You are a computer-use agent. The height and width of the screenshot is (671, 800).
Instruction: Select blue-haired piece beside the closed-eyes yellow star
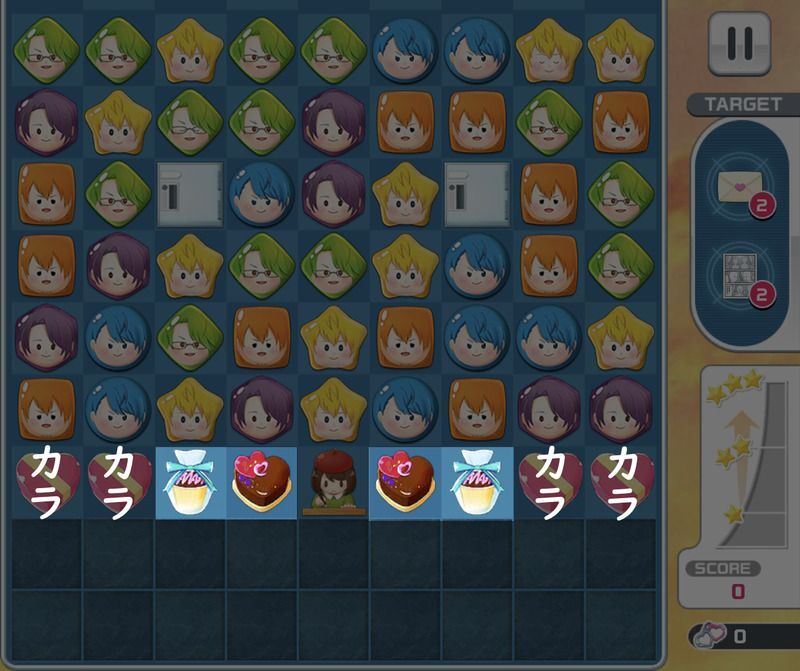click(477, 51)
